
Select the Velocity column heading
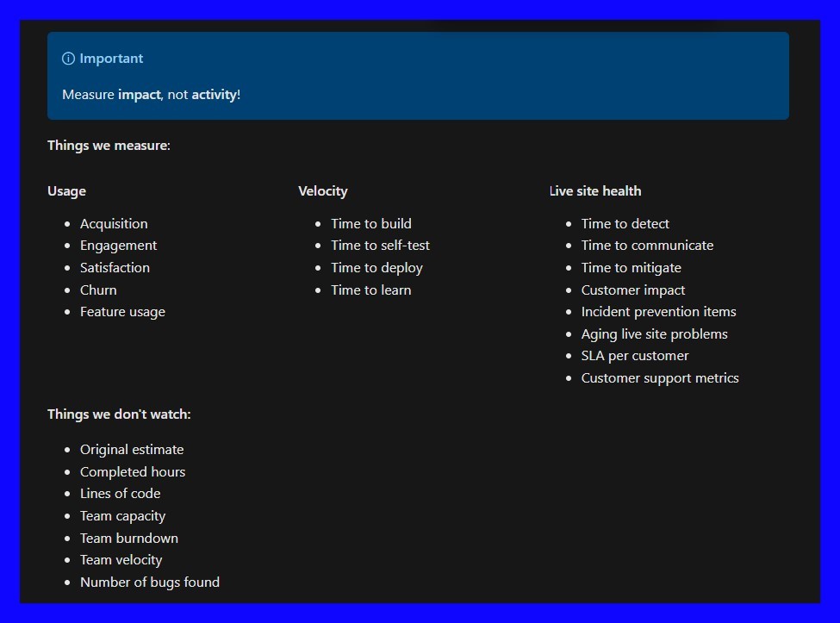[x=322, y=191]
